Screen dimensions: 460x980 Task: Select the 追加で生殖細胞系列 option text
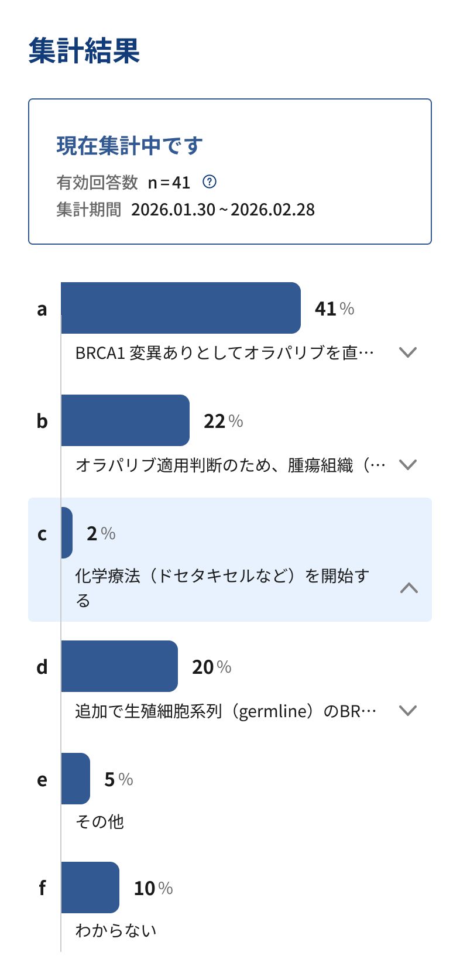coord(225,711)
